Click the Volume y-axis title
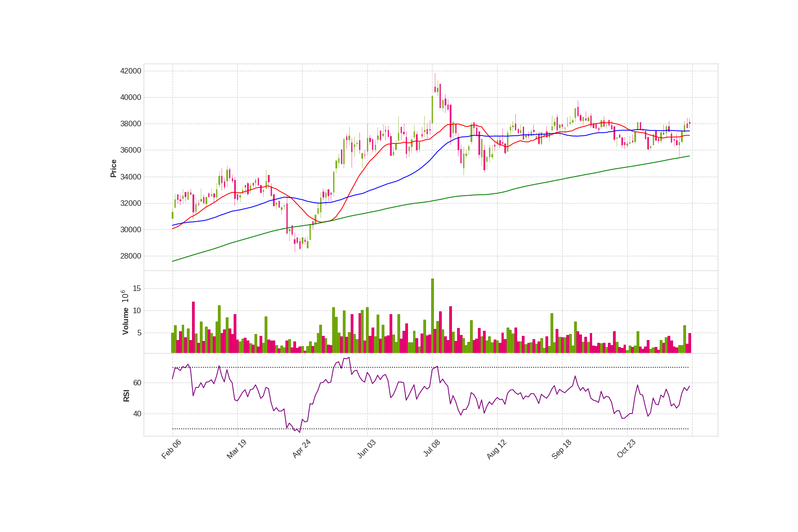The image size is (798, 532). (125, 321)
